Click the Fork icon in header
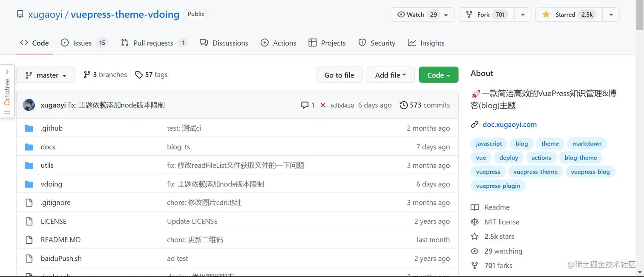 (x=469, y=14)
